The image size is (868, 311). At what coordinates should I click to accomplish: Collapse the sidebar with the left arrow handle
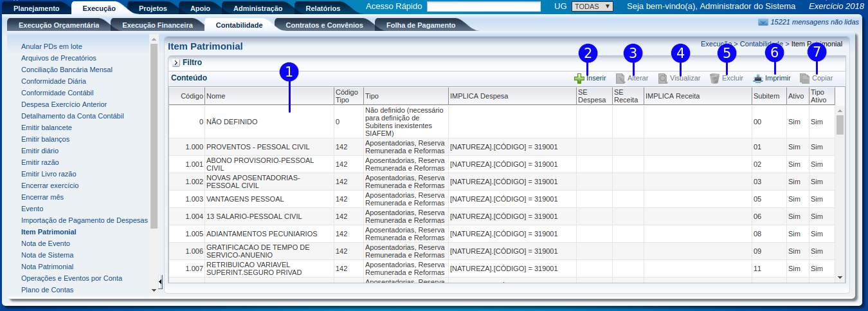pyautogui.click(x=160, y=281)
